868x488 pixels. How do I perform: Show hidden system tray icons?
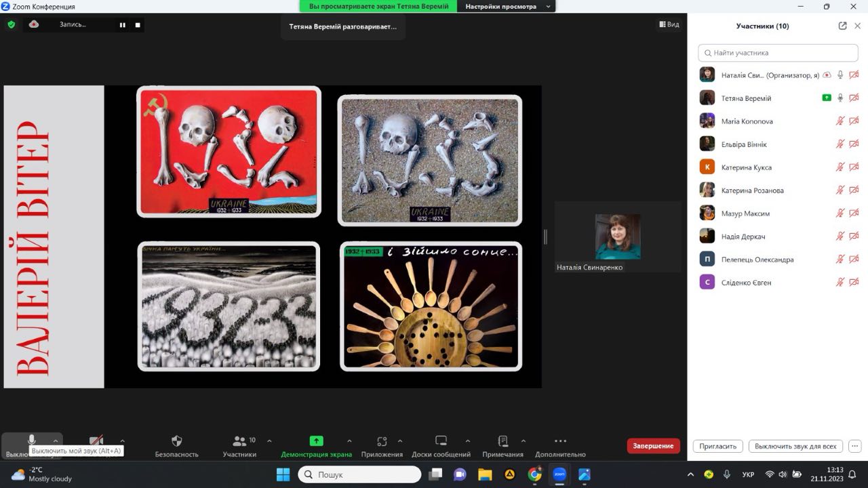691,474
